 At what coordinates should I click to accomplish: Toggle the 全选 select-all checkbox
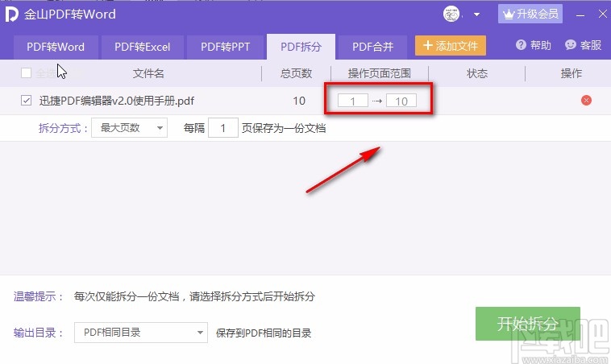click(26, 72)
